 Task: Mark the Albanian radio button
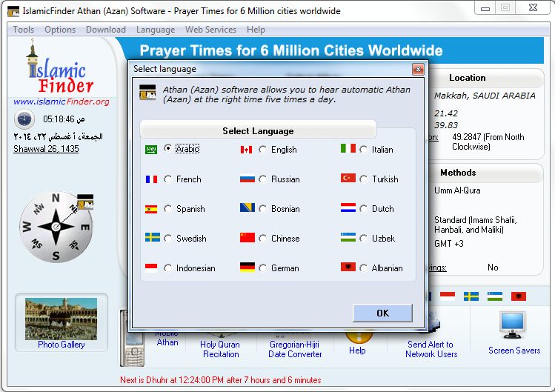pos(364,268)
